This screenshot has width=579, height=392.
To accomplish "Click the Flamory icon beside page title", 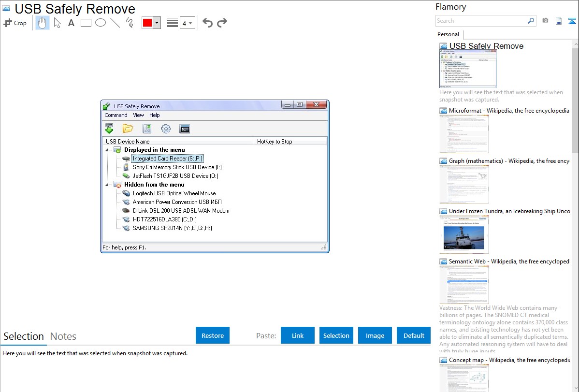I will pyautogui.click(x=6, y=8).
